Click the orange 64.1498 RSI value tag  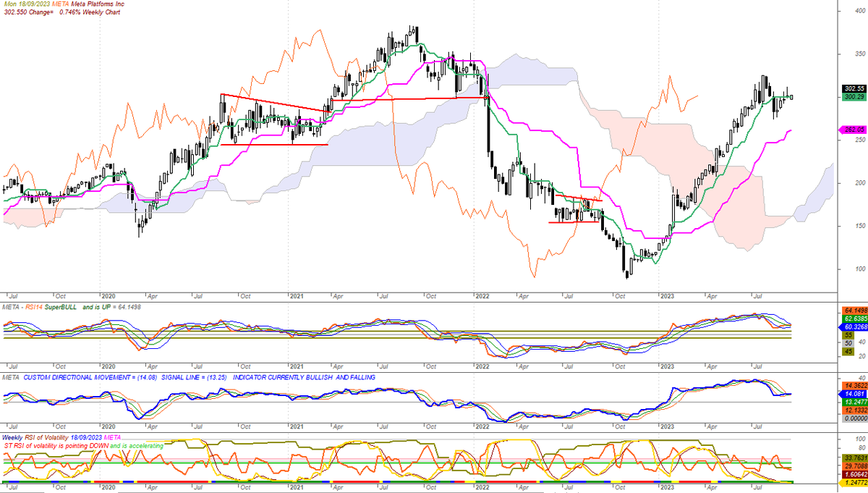tap(855, 310)
